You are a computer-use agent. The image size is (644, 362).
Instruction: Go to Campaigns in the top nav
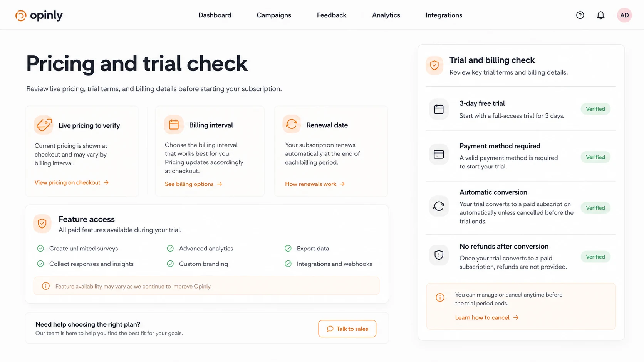pos(274,15)
